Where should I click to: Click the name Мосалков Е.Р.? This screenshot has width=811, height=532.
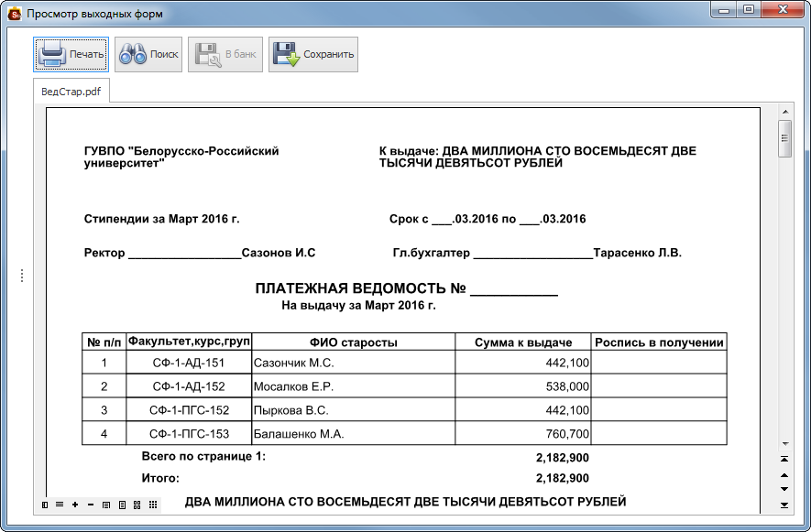[294, 386]
